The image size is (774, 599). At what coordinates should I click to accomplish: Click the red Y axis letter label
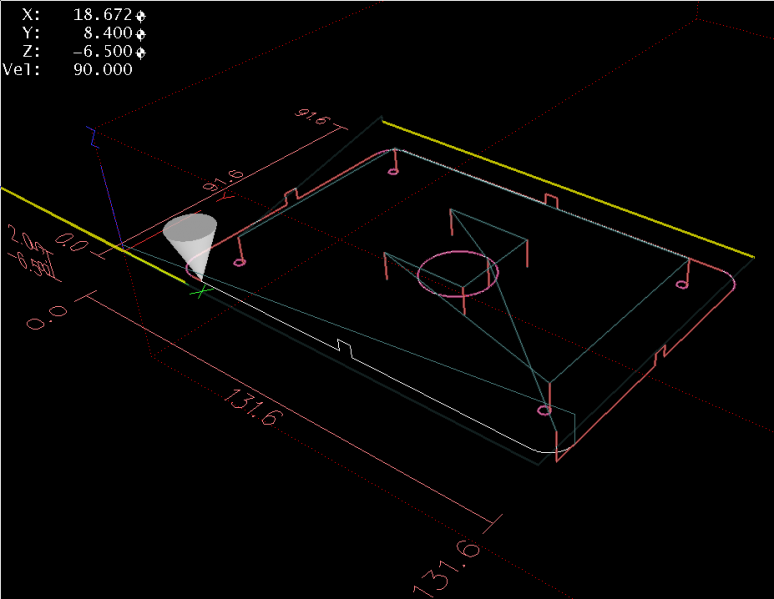(226, 196)
